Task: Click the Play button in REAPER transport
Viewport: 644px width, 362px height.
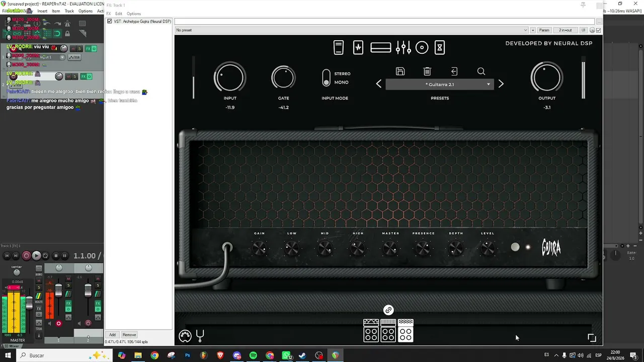Action: (36, 256)
